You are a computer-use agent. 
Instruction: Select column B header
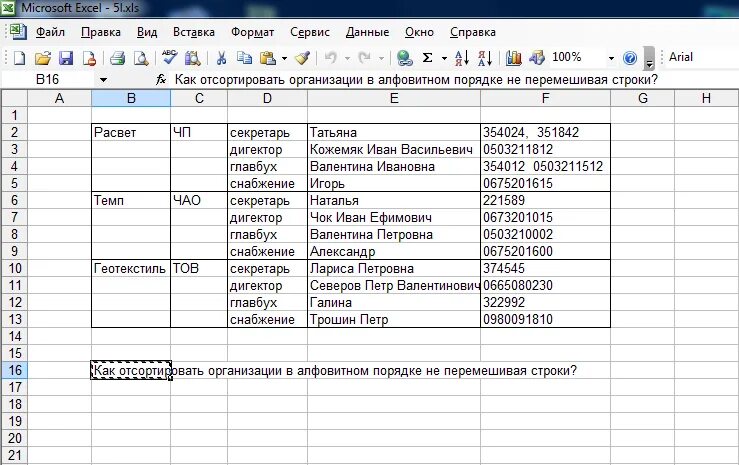131,98
